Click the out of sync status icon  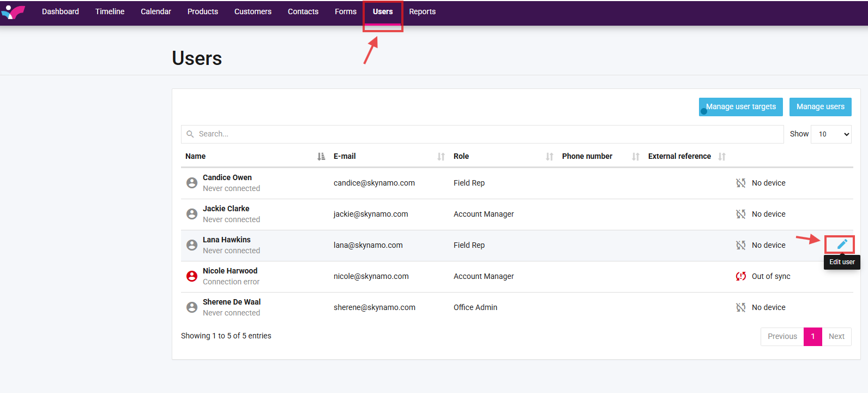pyautogui.click(x=740, y=276)
